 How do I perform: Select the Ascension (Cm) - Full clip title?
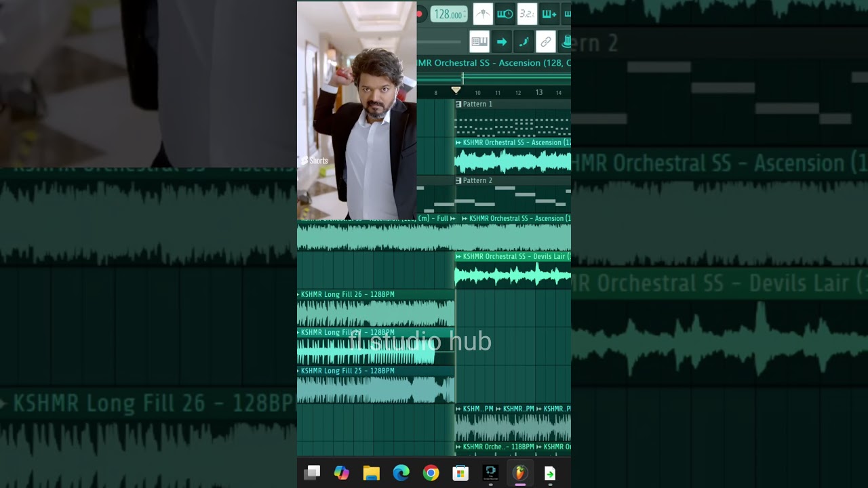point(374,219)
